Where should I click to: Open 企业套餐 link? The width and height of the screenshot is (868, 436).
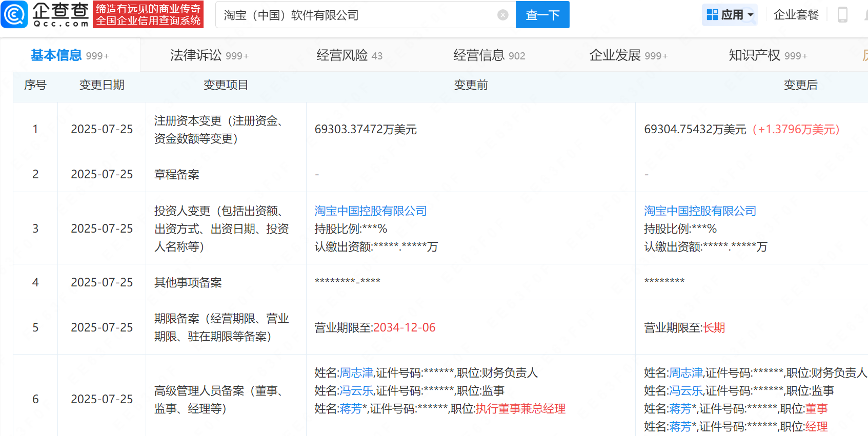click(796, 15)
